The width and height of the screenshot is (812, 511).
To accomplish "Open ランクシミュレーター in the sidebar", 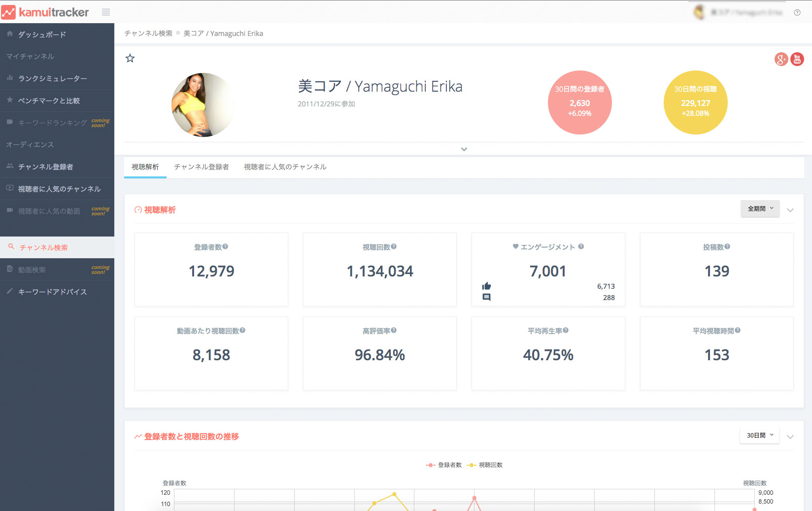I will click(x=57, y=78).
